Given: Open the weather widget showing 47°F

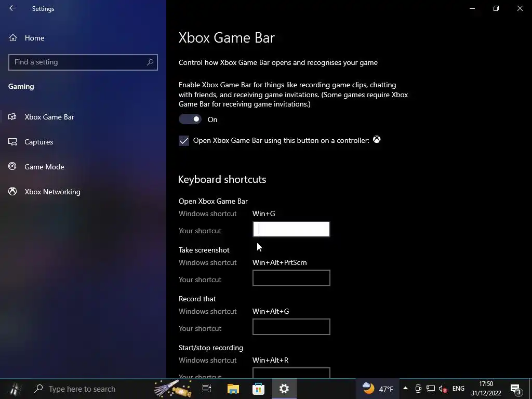Looking at the screenshot, I should click(x=378, y=389).
